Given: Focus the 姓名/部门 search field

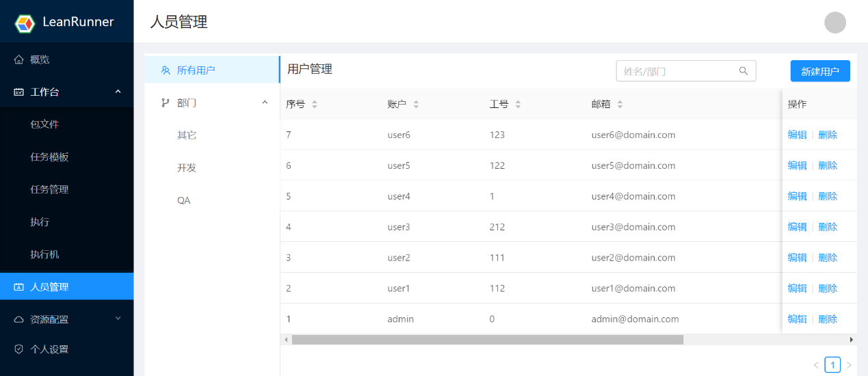Looking at the screenshot, I should point(686,71).
